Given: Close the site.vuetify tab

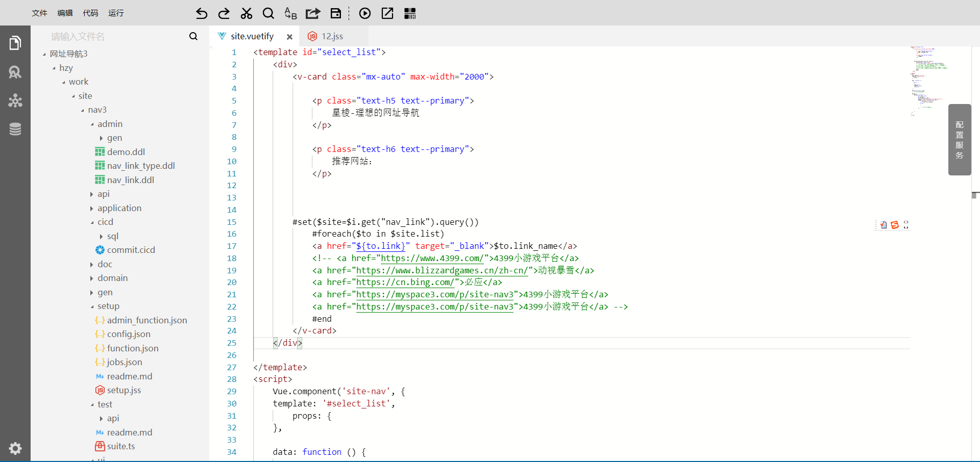Looking at the screenshot, I should point(289,37).
